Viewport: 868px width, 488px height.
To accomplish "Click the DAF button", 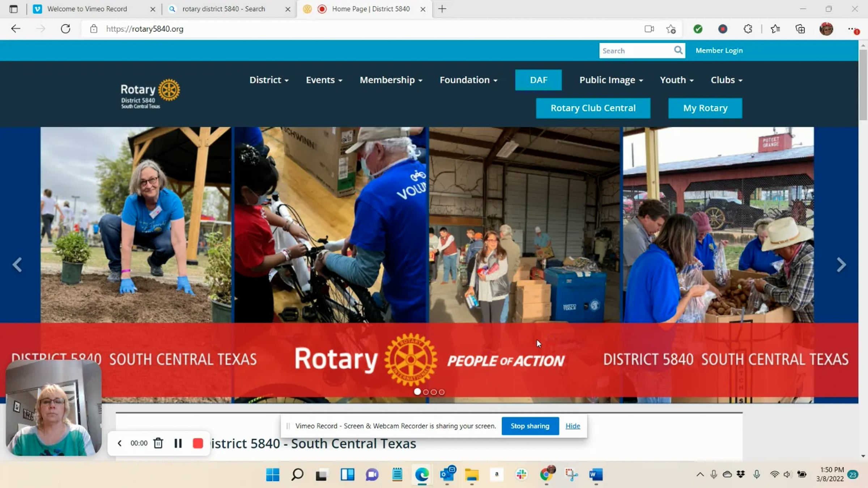I will tap(539, 80).
